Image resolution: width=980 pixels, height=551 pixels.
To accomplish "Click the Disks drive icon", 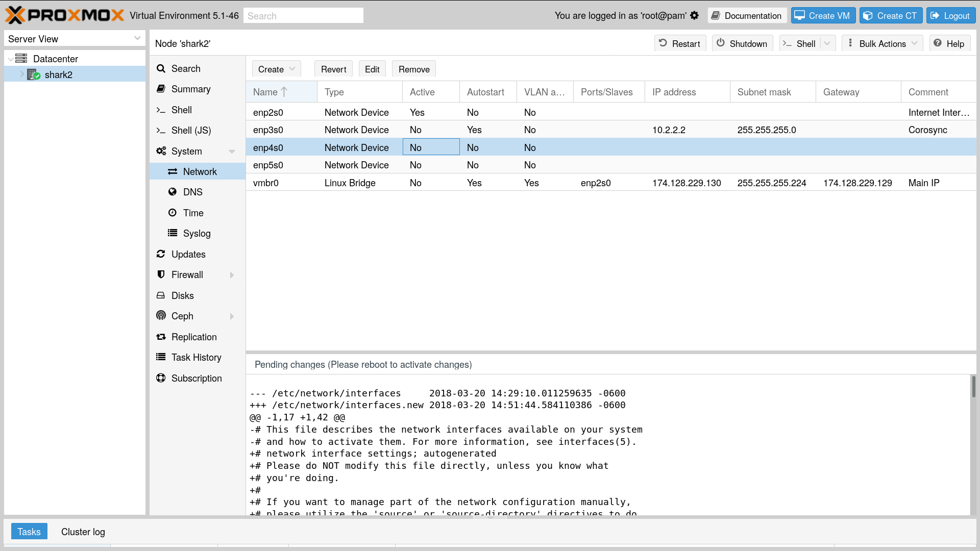I will tap(161, 295).
